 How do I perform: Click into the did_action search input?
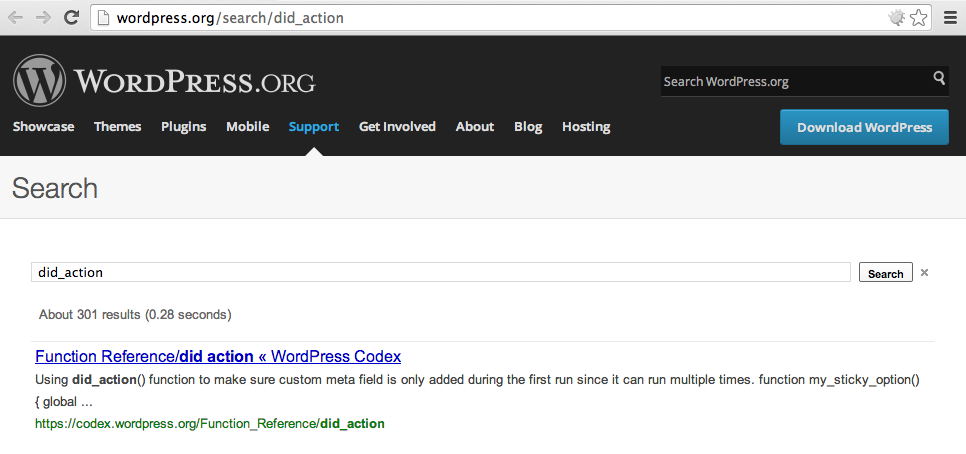pyautogui.click(x=440, y=272)
